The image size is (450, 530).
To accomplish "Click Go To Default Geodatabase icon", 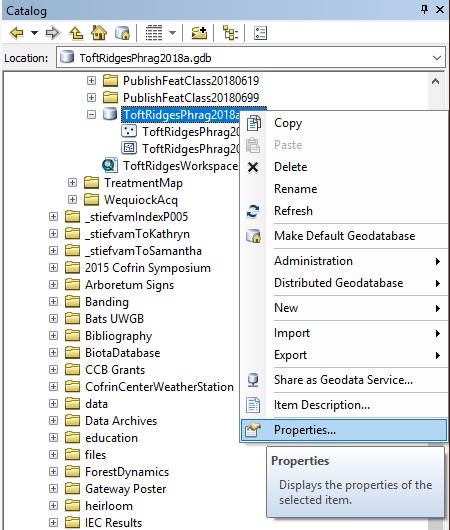I will (x=122, y=33).
